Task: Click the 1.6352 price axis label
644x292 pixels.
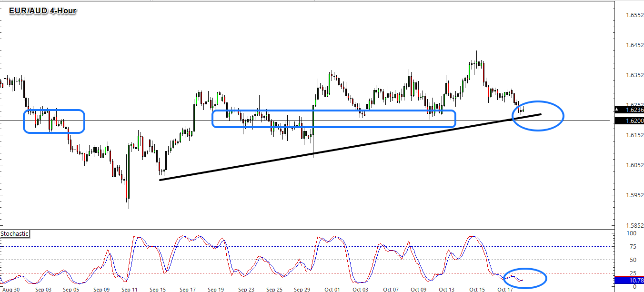Action: pyautogui.click(x=634, y=75)
